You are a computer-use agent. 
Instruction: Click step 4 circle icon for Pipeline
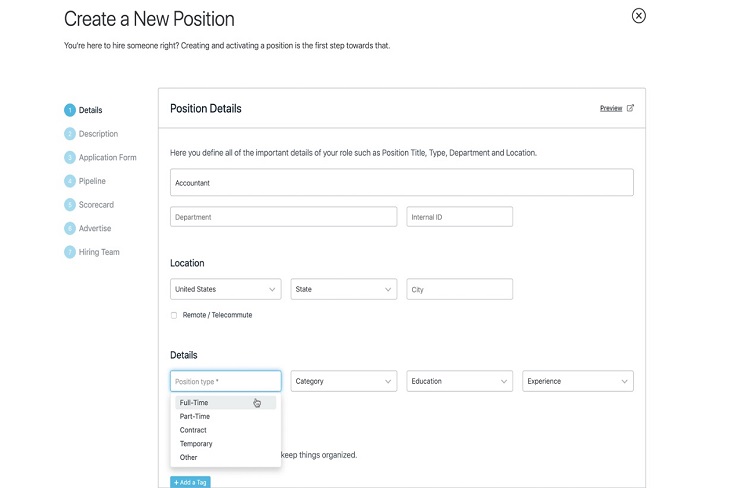pyautogui.click(x=70, y=181)
